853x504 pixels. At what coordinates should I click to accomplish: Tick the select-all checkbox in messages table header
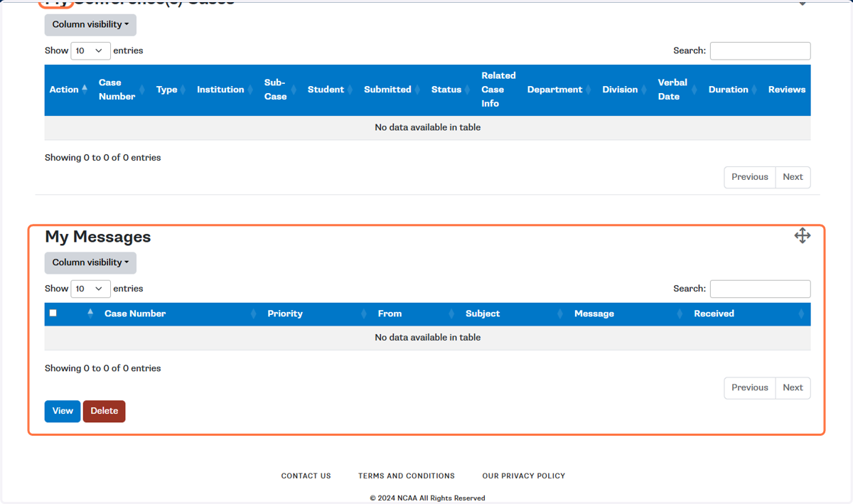[x=53, y=313]
